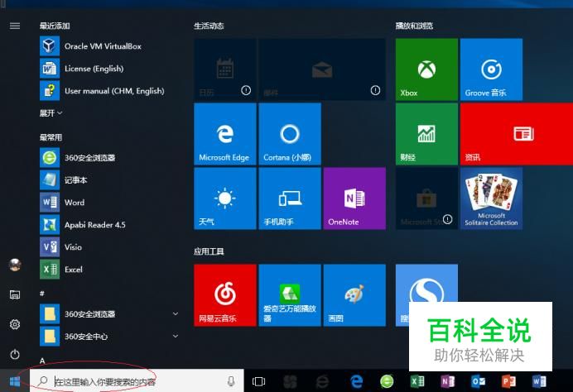Launch Visio from the app list
This screenshot has width=573, height=392.
109,247
